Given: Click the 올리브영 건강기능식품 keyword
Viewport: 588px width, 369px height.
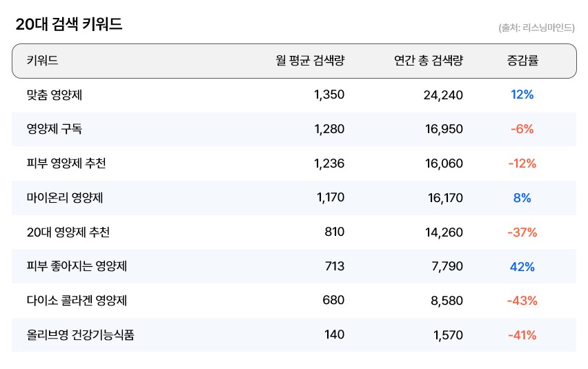Looking at the screenshot, I should 80,336.
